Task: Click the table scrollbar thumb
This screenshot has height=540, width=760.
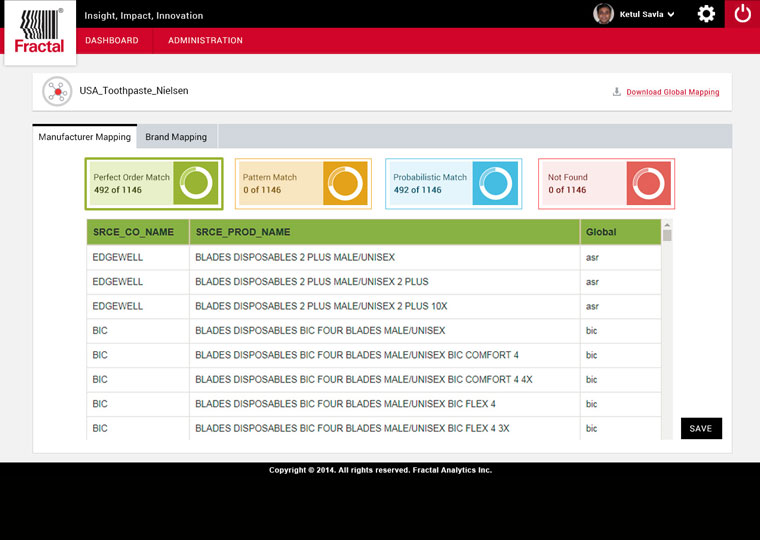Action: point(667,235)
